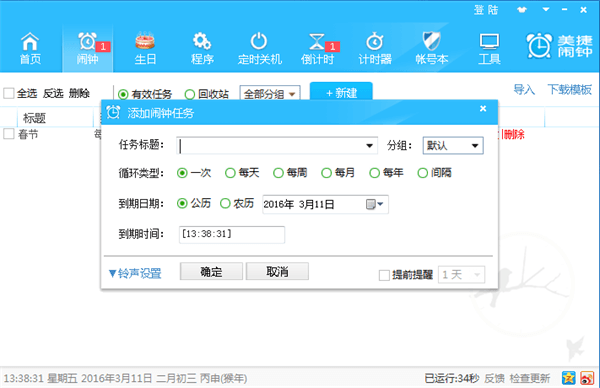Select the 农历 calendar radio
The width and height of the screenshot is (600, 388).
(225, 203)
